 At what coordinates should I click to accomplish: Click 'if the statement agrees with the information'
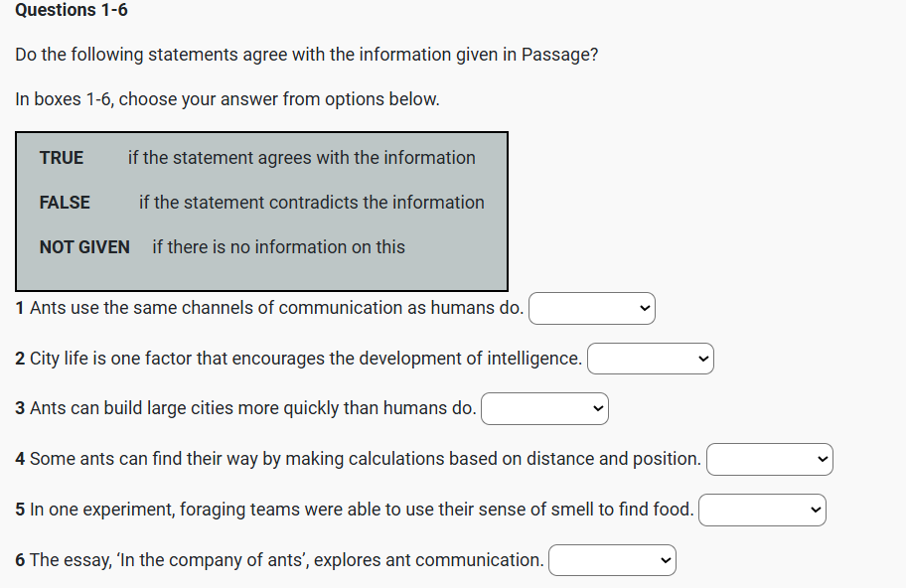click(302, 158)
